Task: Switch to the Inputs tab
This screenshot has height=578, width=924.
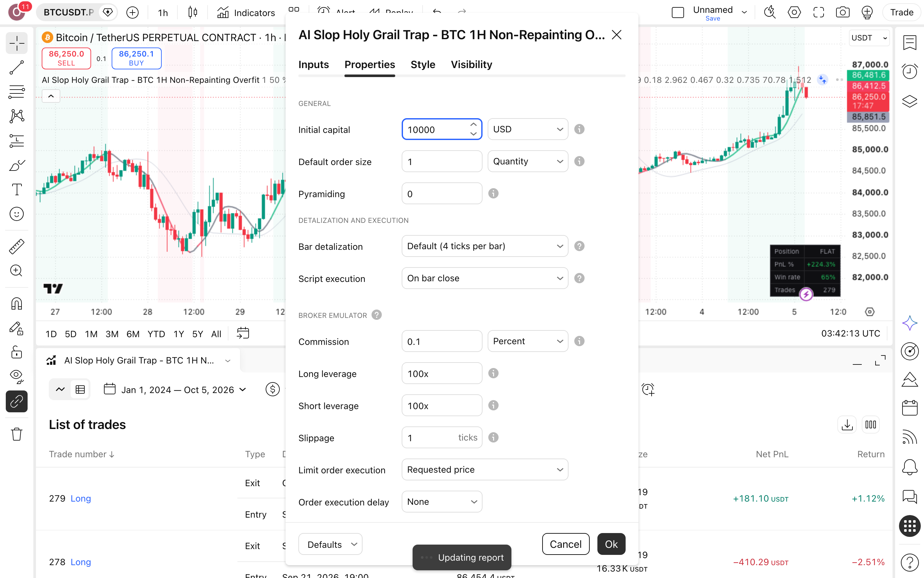Action: click(313, 65)
